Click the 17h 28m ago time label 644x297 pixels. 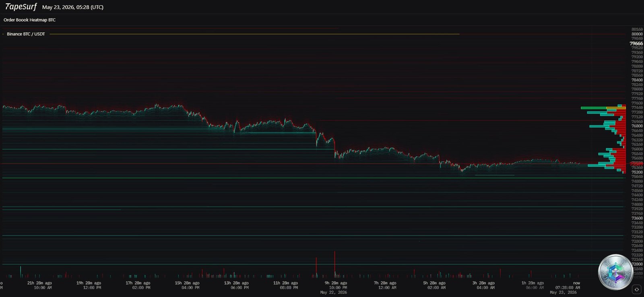[138, 283]
